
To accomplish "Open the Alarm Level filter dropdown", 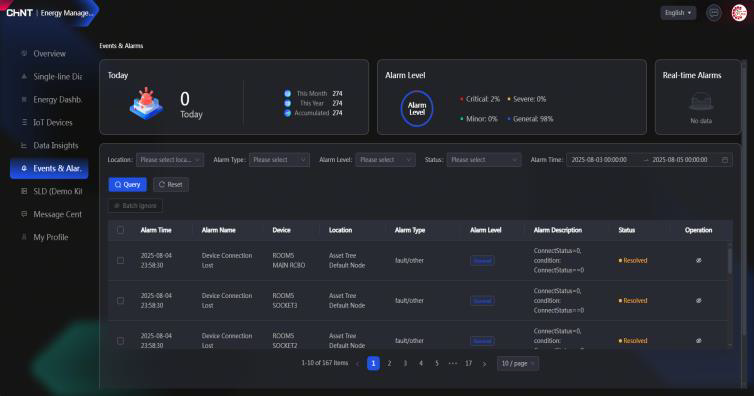I will [x=385, y=160].
